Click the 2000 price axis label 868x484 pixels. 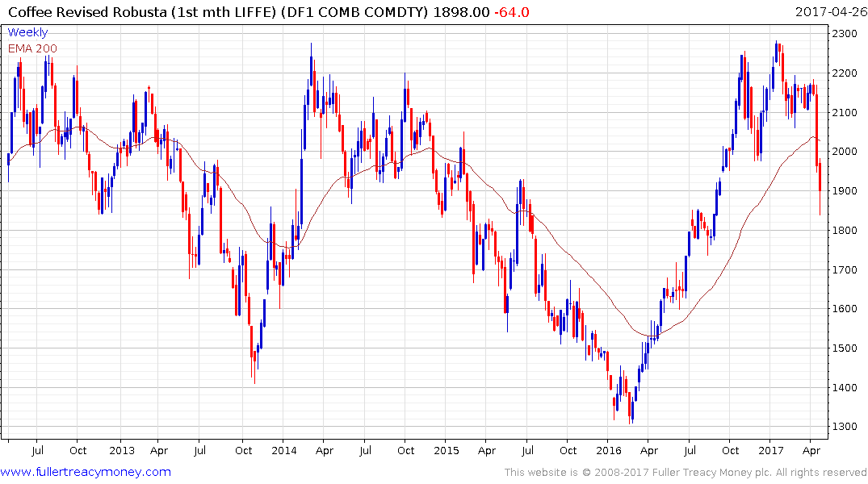tap(845, 152)
